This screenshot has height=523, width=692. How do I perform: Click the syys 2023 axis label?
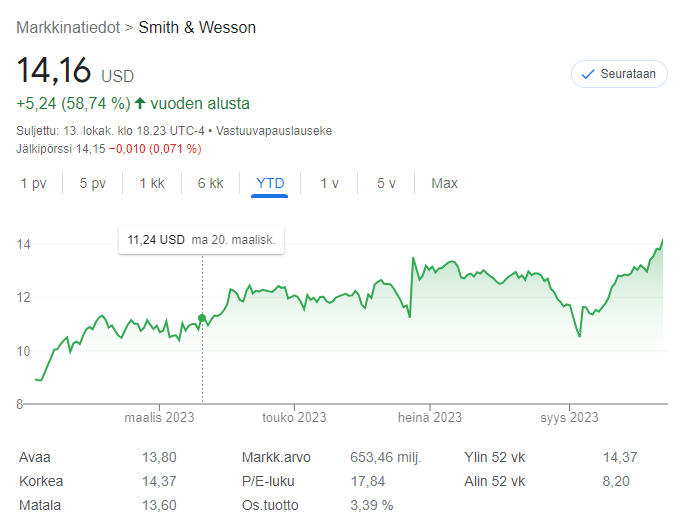[569, 418]
